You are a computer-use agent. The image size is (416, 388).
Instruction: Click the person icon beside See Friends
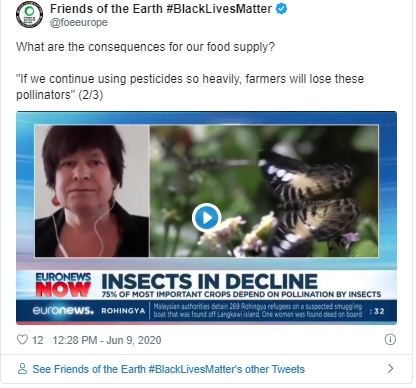[22, 369]
